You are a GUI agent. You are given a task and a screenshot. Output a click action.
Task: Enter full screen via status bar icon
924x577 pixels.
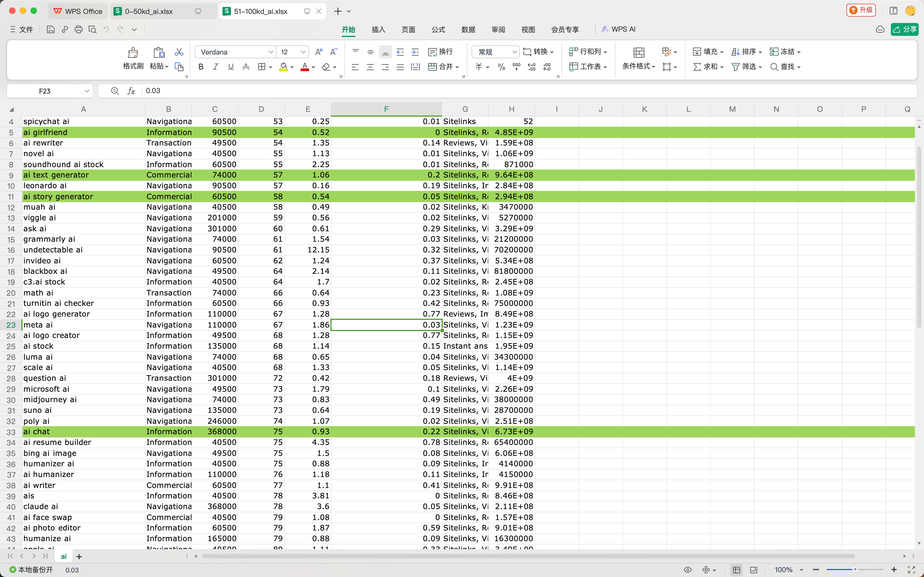point(911,570)
